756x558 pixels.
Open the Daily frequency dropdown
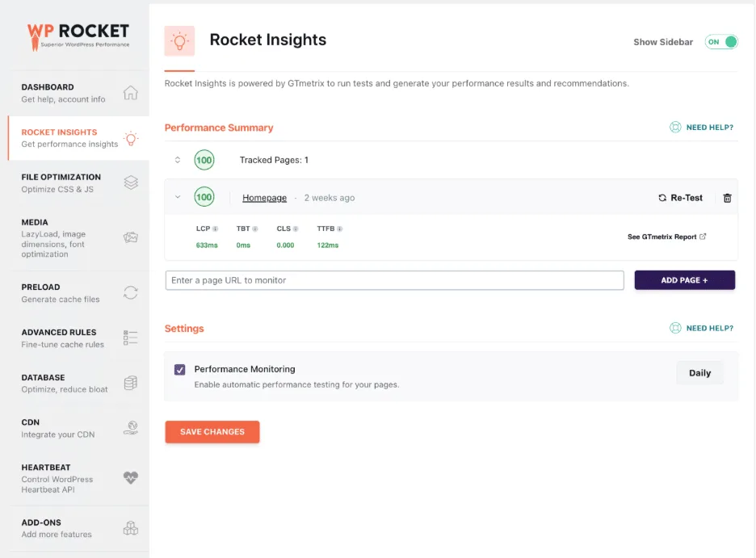(699, 373)
